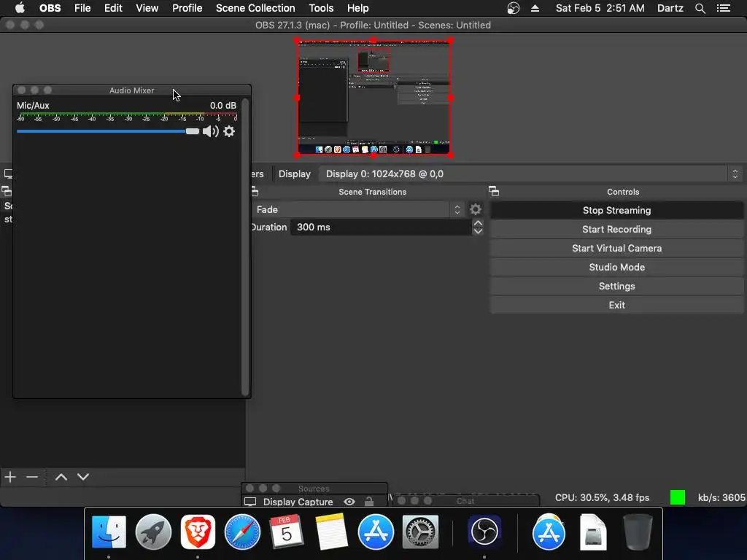This screenshot has height=560, width=747.
Task: Open the Scene Collection menu
Action: pos(255,8)
